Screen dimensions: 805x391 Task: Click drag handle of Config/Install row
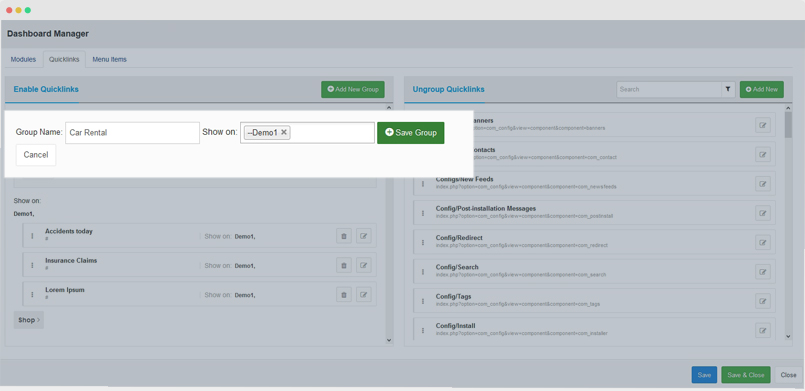click(423, 330)
